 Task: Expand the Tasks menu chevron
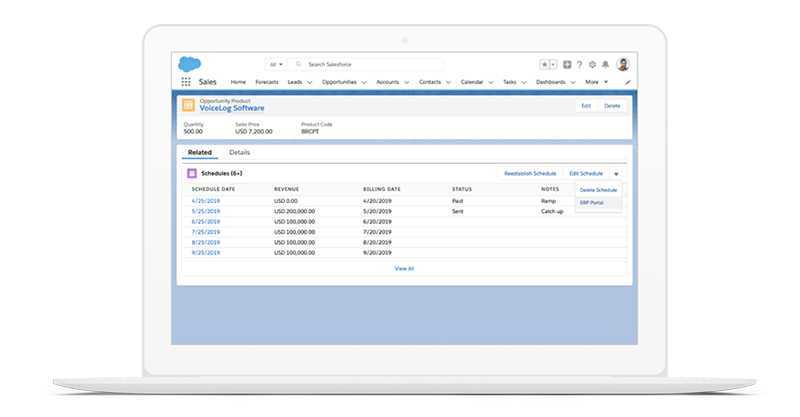523,82
